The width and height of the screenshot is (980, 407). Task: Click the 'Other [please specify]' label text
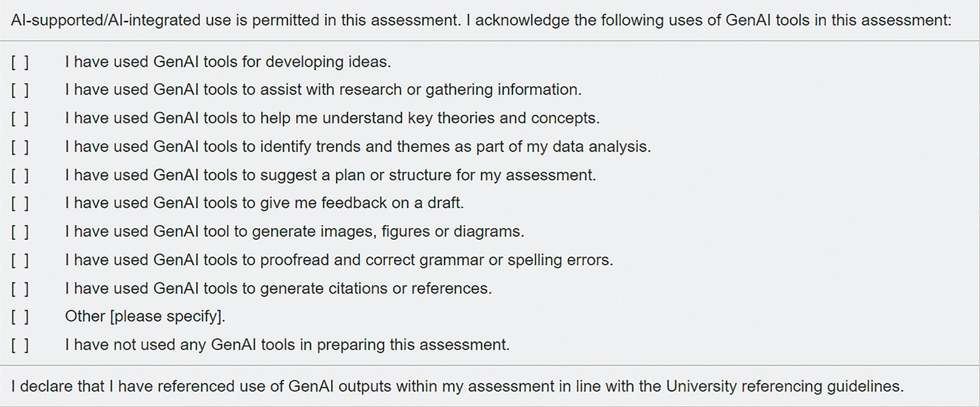coord(145,316)
